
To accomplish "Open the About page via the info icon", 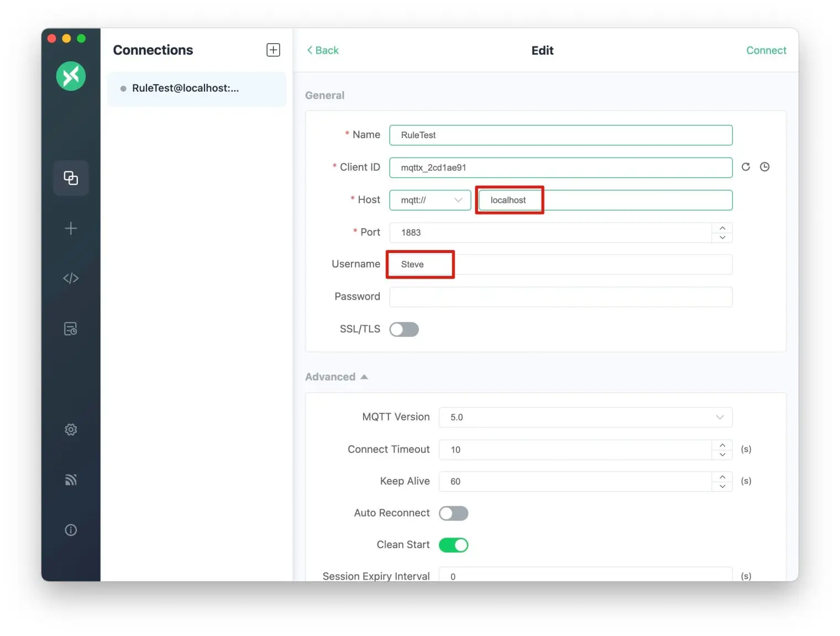I will pos(70,529).
